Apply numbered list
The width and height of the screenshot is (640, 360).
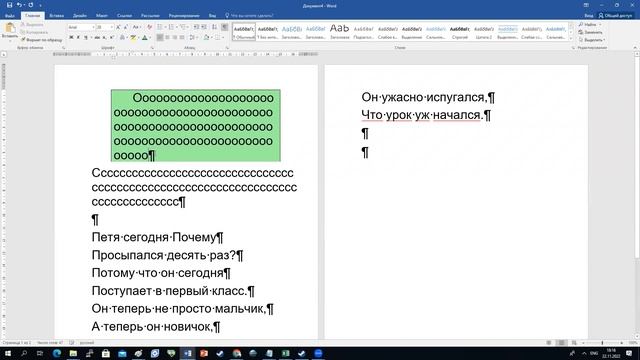coord(171,27)
